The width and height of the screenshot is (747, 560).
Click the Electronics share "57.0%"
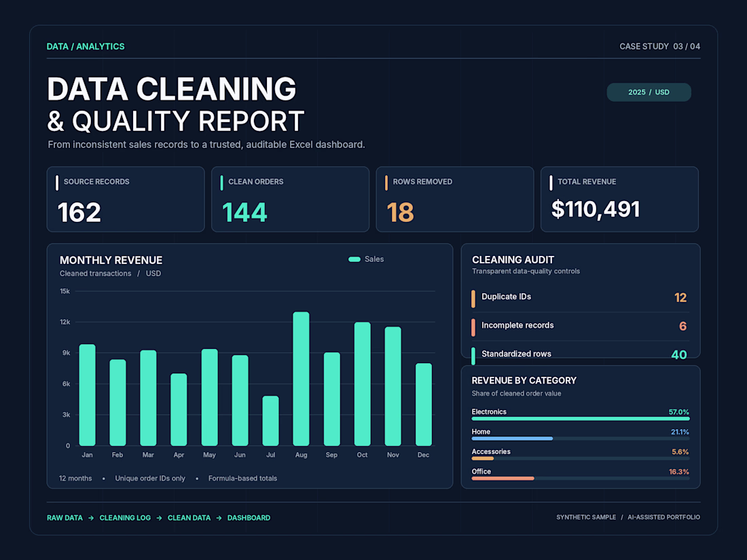pos(679,412)
